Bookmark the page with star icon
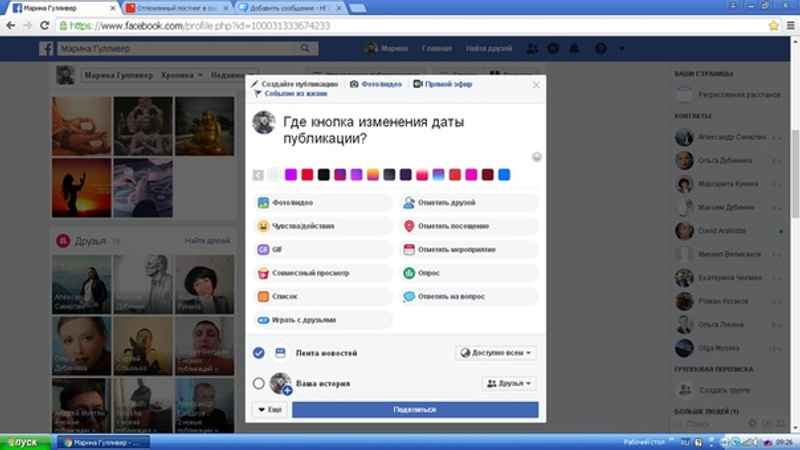Screen dimensions: 800x450 point(773,25)
